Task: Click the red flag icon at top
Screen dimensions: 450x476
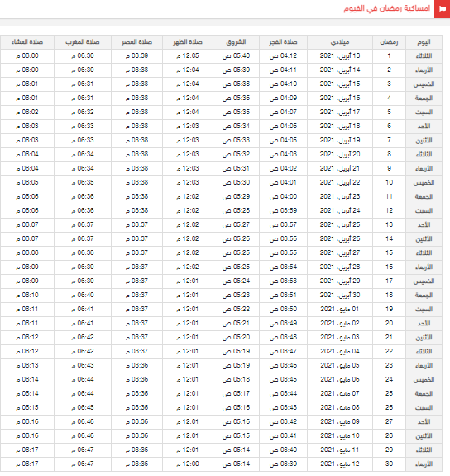Action: 442,9
